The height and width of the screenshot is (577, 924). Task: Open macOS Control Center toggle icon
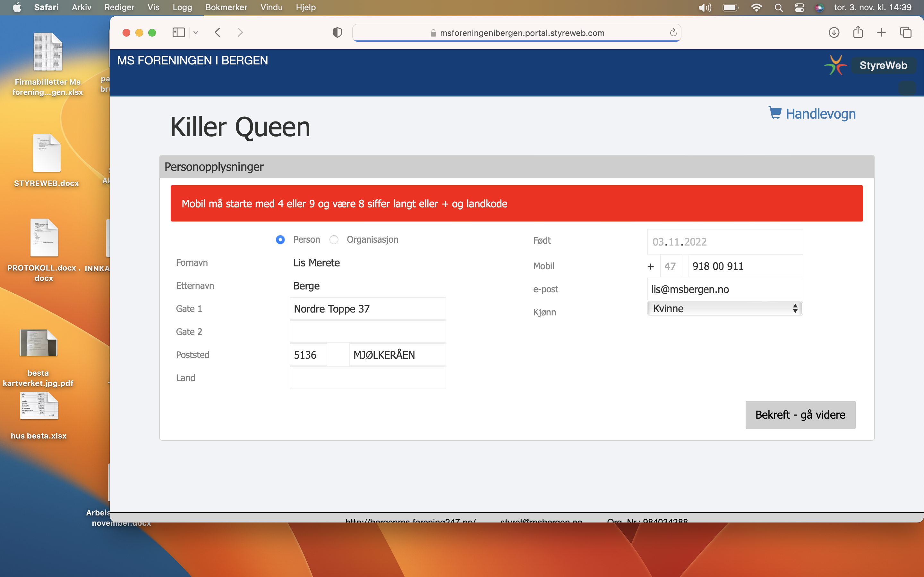click(799, 8)
